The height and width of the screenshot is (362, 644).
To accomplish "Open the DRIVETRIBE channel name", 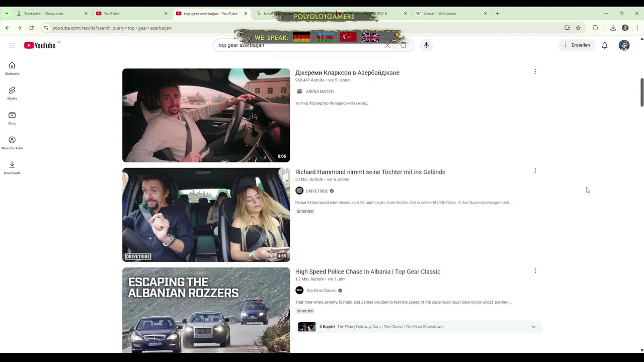I will 317,191.
